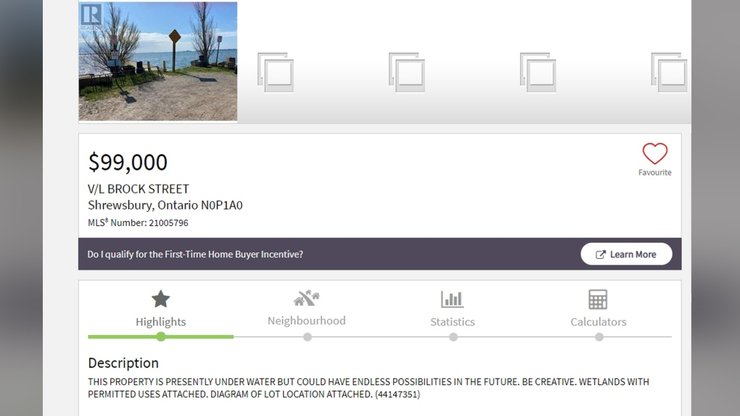
Task: Click the REALTOR logo on the photo
Action: click(x=90, y=15)
